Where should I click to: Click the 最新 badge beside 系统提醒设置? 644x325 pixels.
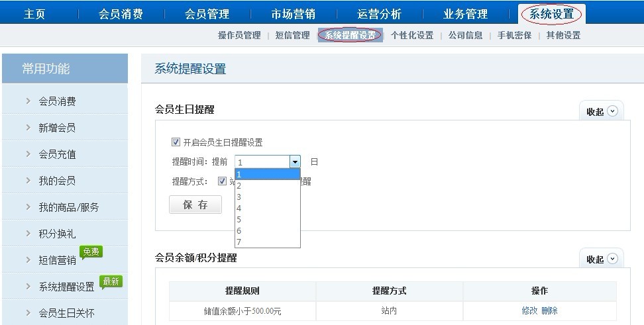pyautogui.click(x=111, y=282)
